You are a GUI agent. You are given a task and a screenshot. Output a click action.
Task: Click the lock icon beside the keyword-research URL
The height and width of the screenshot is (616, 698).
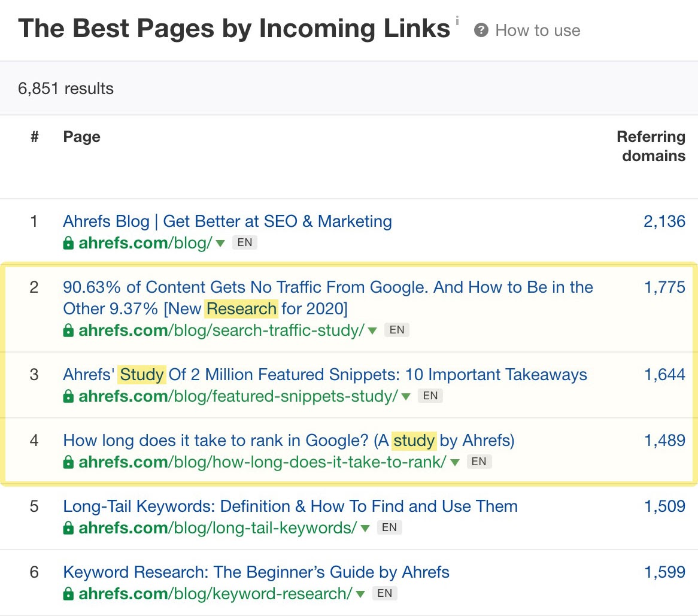click(x=67, y=593)
